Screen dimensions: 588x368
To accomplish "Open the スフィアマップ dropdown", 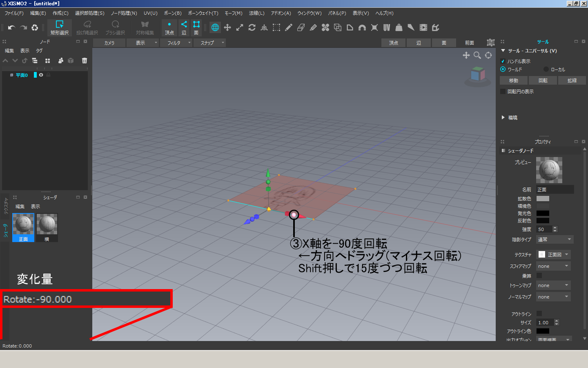I will click(553, 266).
